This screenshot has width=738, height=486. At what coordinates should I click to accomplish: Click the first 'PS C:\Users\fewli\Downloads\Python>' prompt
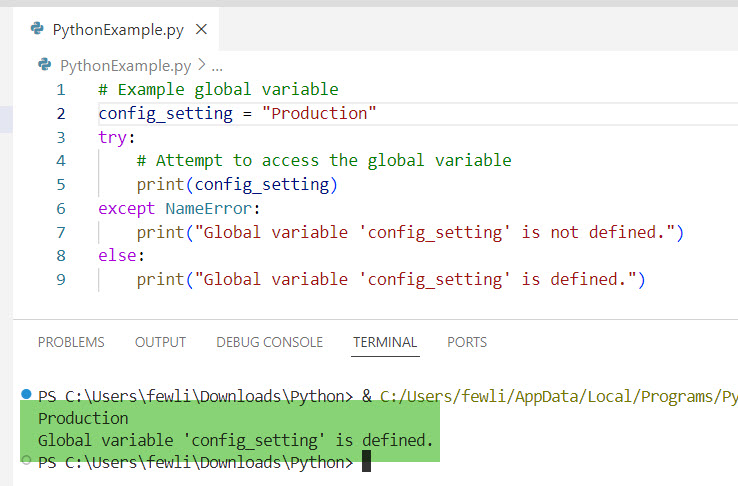tap(195, 397)
